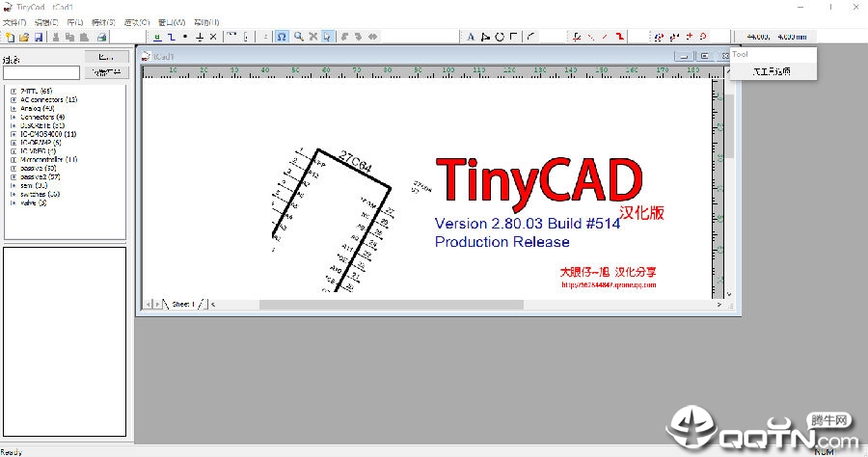Select the valve (3) library label
Image resolution: width=868 pixels, height=457 pixels.
[33, 203]
